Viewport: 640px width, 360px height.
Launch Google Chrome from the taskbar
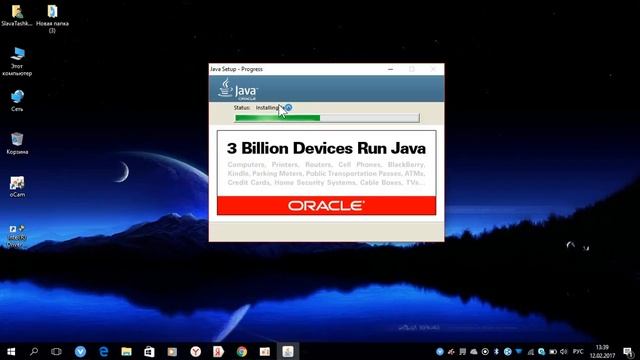(x=242, y=351)
